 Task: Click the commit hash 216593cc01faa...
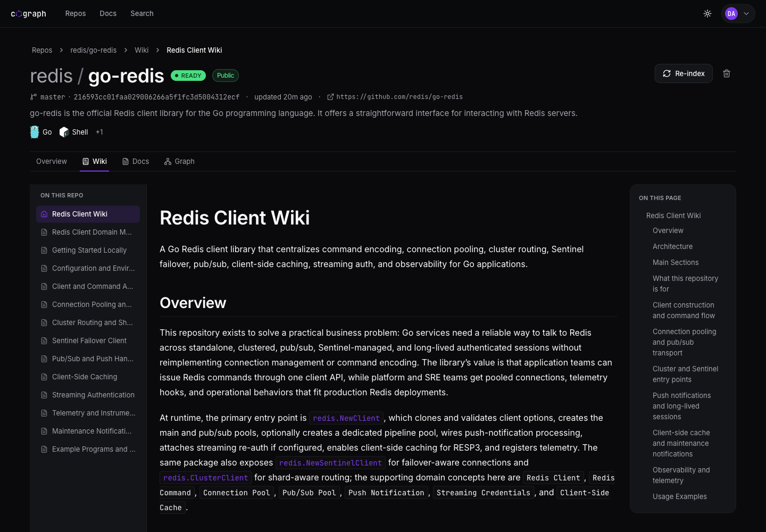tap(156, 97)
